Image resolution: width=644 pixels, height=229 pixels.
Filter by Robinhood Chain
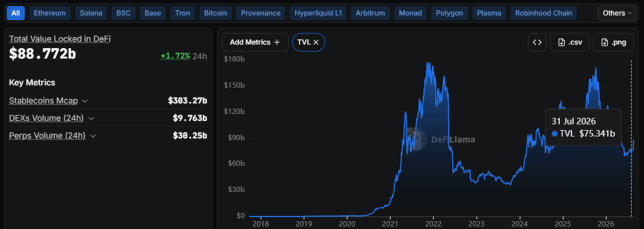tap(543, 13)
